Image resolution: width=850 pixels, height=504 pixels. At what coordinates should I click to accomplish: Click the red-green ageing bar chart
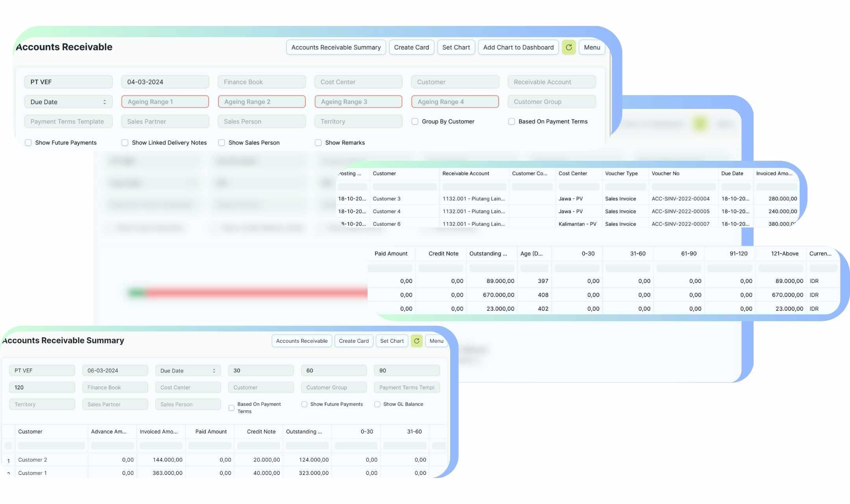point(248,292)
